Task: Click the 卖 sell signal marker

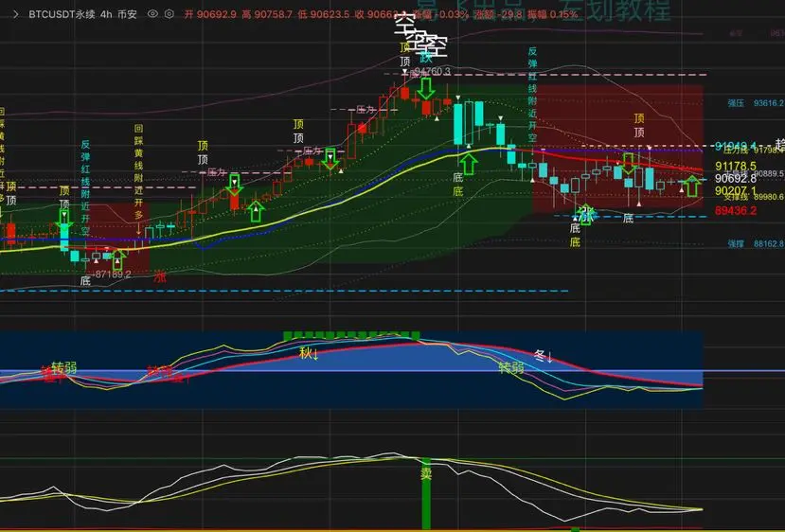Action: (x=426, y=473)
